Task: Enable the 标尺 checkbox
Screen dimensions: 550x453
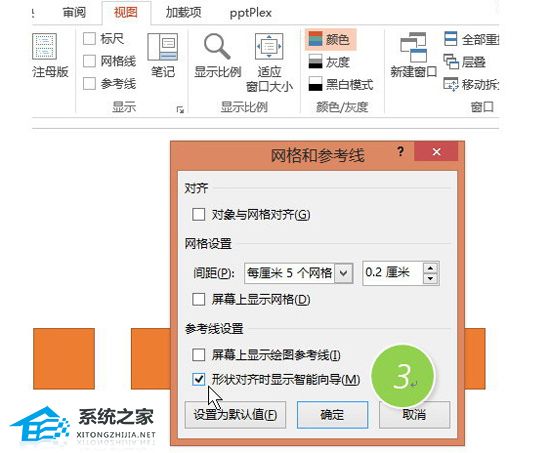Action: [x=89, y=39]
